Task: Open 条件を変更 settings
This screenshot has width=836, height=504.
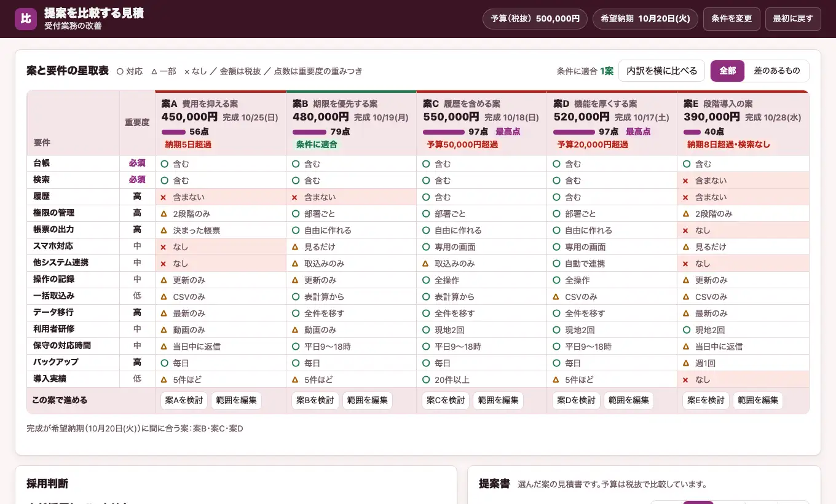Action: (731, 19)
